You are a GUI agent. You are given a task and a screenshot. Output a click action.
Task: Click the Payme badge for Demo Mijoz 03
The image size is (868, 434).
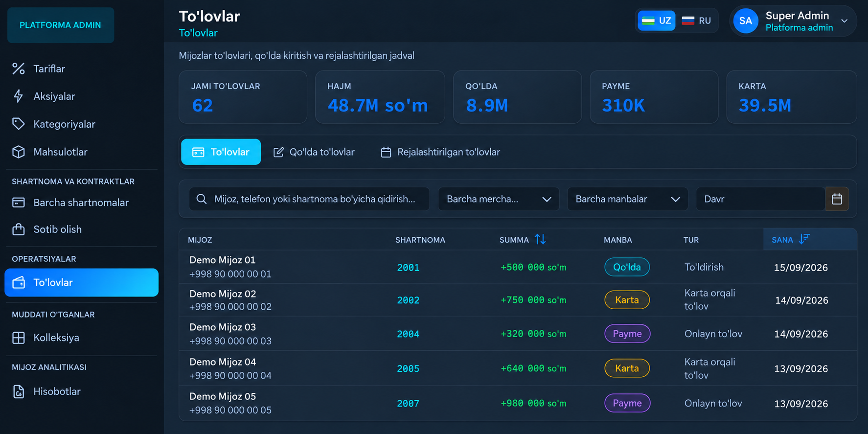[x=627, y=334]
